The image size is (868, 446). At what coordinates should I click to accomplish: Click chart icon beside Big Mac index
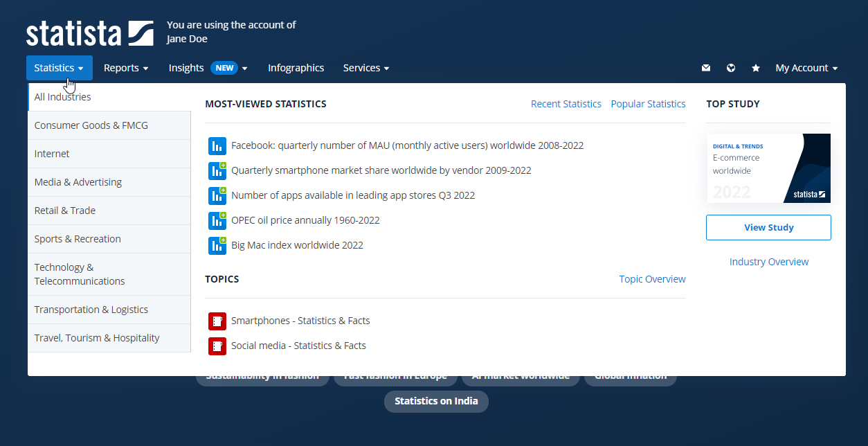pyautogui.click(x=217, y=246)
